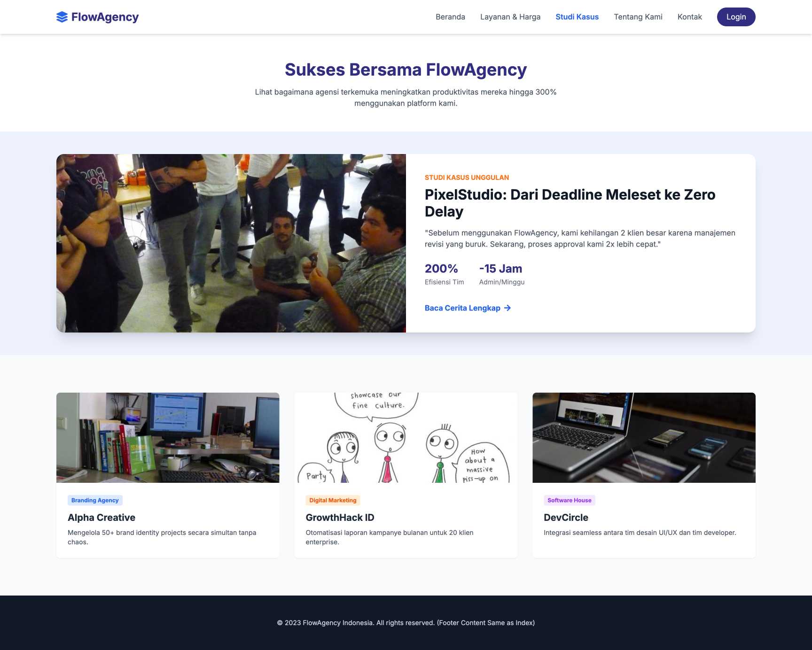Select the Digital Marketing category badge
The height and width of the screenshot is (650, 812).
tap(333, 500)
